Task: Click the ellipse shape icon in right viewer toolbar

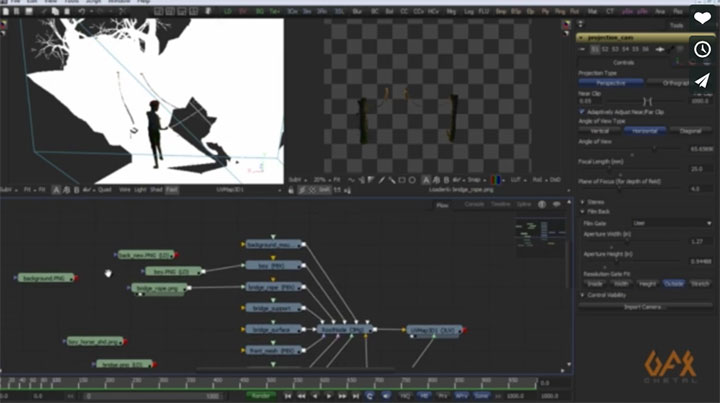Action: 412,180
